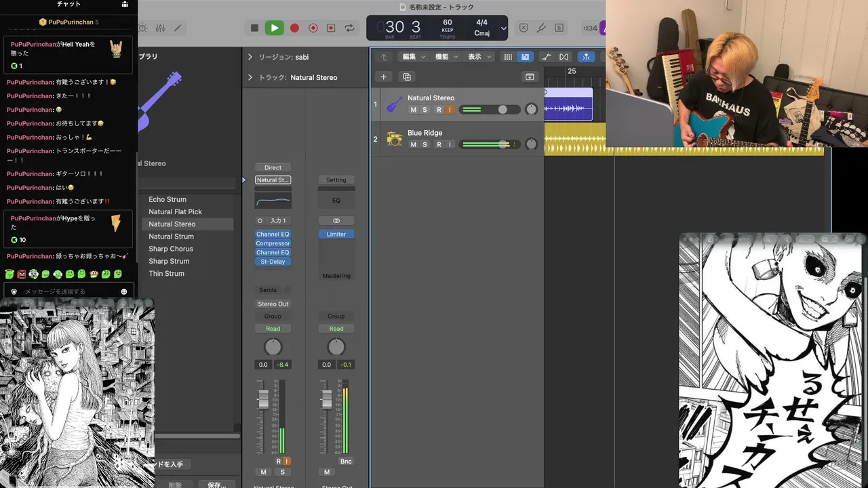868x488 pixels.
Task: Open the LCD display mode dropdown arrow
Action: point(503,28)
